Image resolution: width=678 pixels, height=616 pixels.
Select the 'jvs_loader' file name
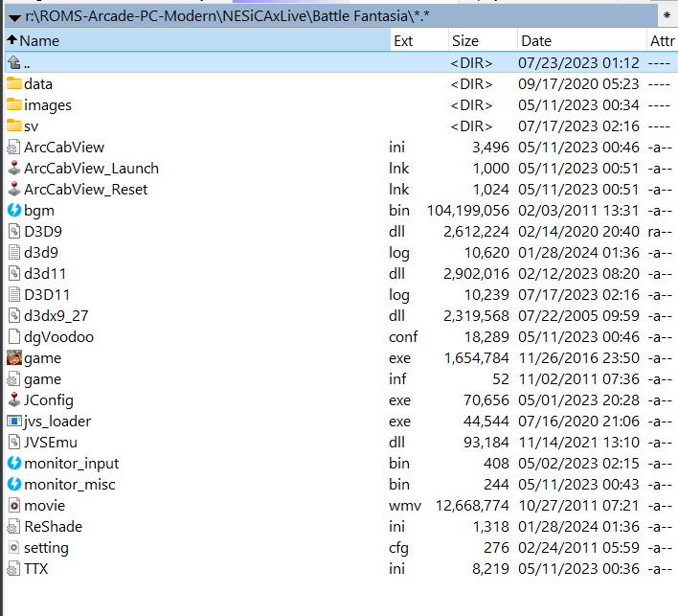click(x=57, y=422)
